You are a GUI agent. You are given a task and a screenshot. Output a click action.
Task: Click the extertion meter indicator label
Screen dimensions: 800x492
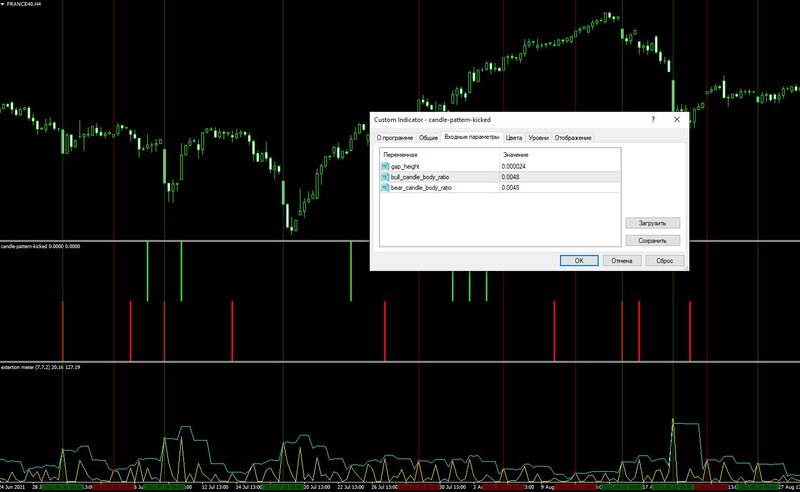40,367
